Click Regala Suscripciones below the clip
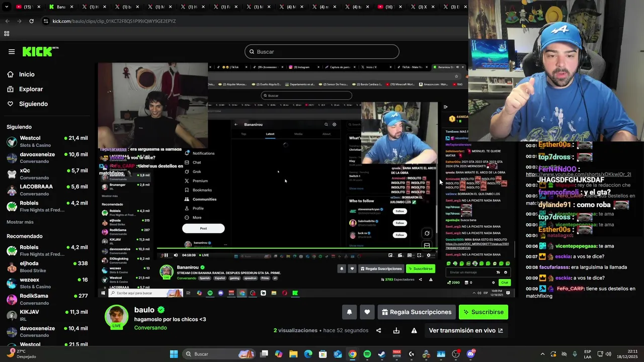644x362 pixels. (x=417, y=312)
